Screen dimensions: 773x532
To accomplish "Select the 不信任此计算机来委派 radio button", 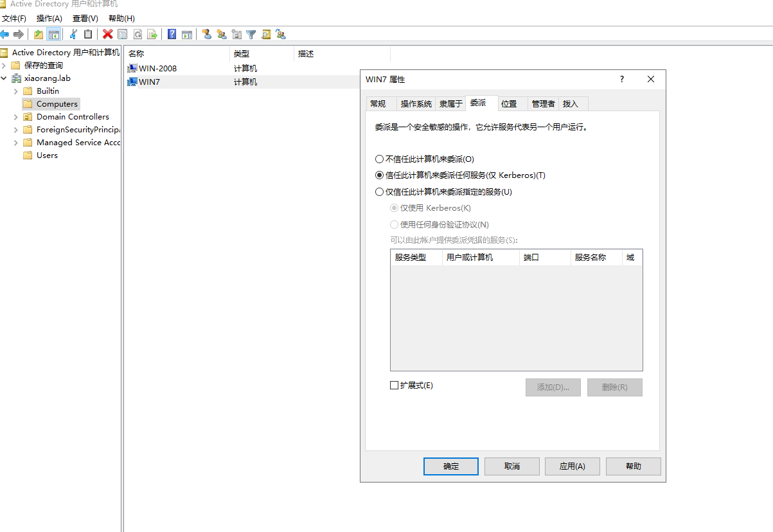I will click(379, 159).
